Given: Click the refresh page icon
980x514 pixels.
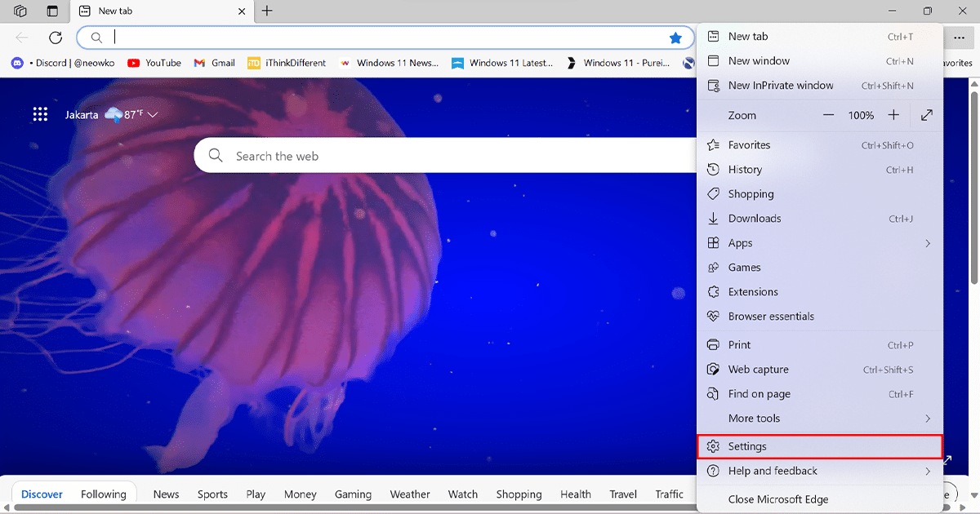Looking at the screenshot, I should [x=56, y=38].
